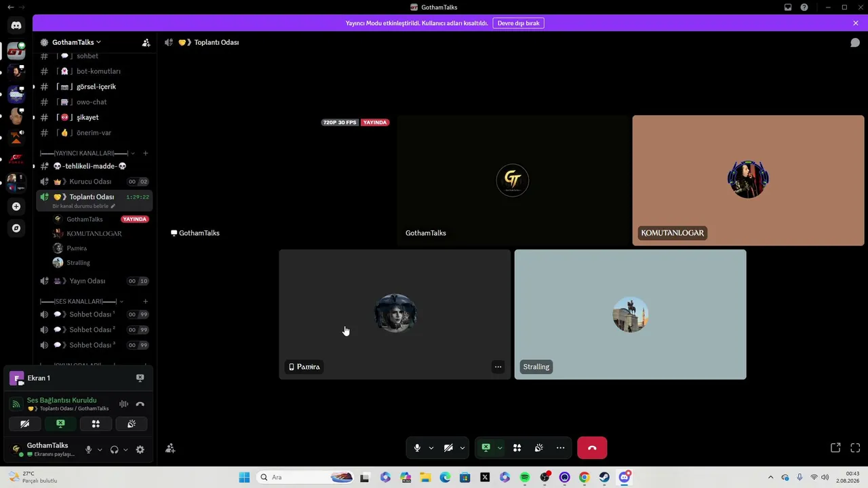This screenshot has height=488, width=868.
Task: Open the görsel-içerik text channel
Action: 94,87
